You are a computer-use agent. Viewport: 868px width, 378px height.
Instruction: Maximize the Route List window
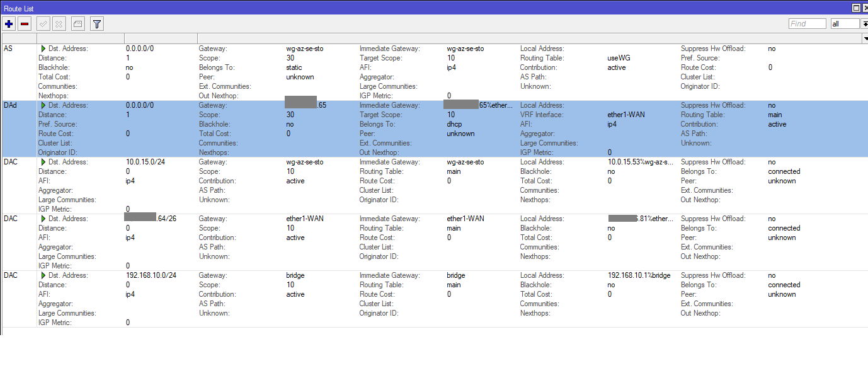856,8
